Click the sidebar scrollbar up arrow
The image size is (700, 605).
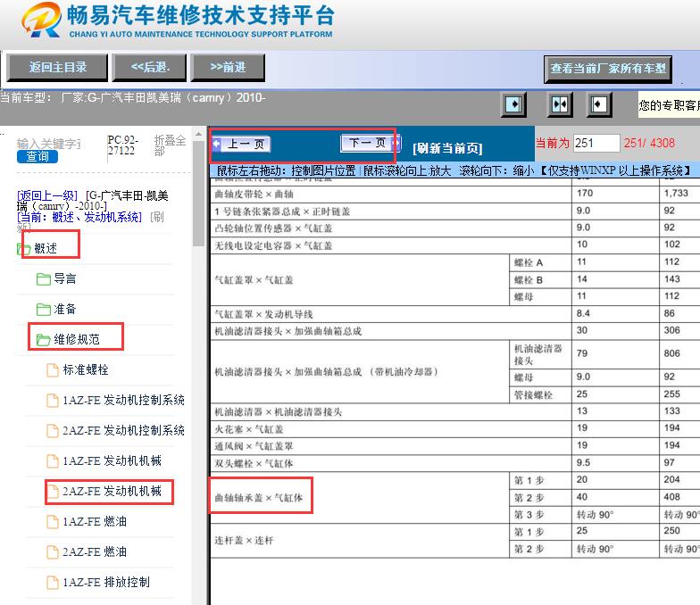[198, 134]
